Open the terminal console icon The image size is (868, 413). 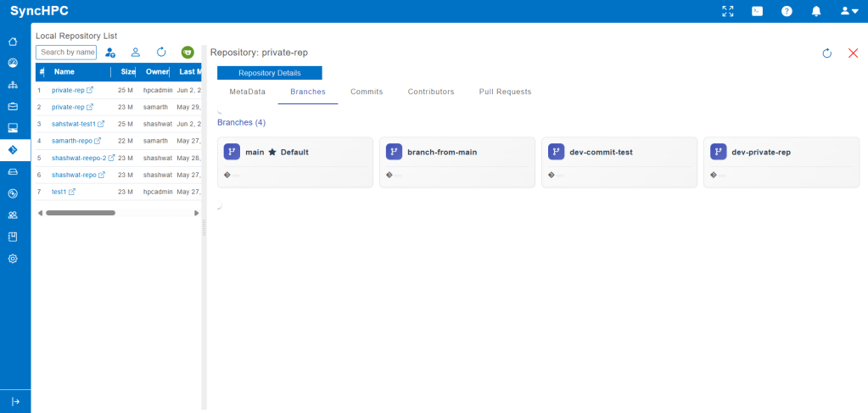click(757, 11)
